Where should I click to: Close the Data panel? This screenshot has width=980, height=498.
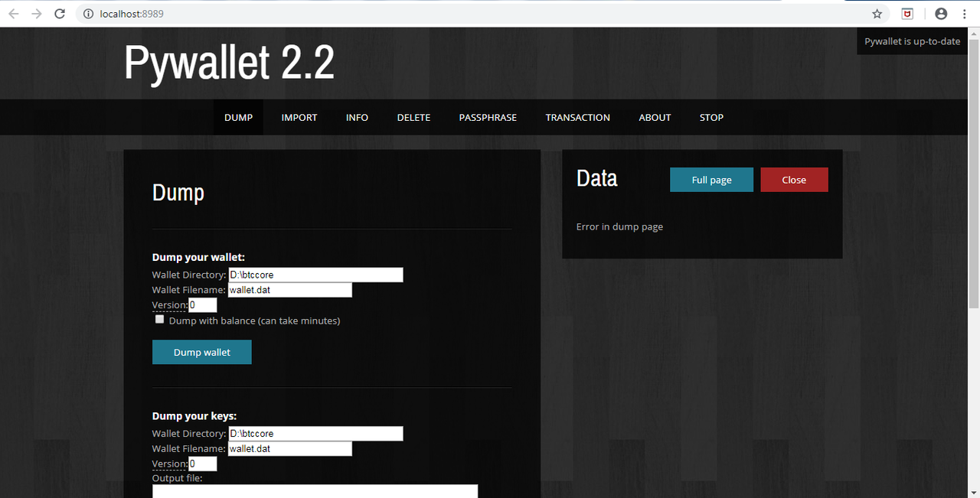coord(794,180)
